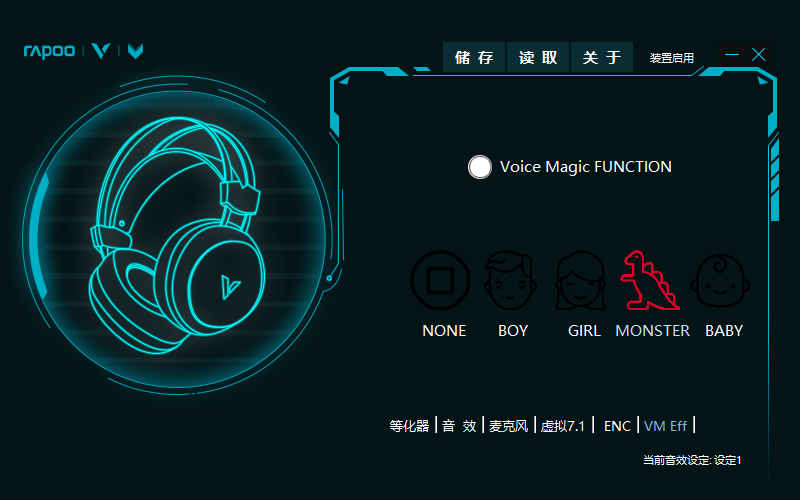Select the red MONSTER dinosaur icon
The width and height of the screenshot is (800, 500).
click(649, 281)
